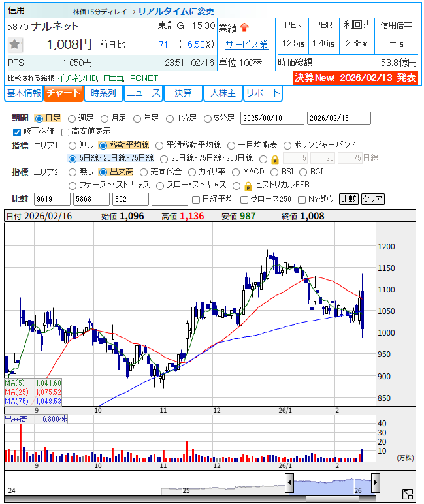424x504 pixels.
Task: Click the クリア button
Action: click(x=372, y=199)
